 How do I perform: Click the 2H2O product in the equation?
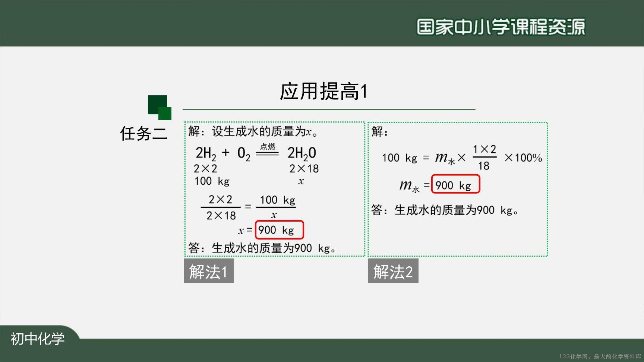pyautogui.click(x=302, y=153)
